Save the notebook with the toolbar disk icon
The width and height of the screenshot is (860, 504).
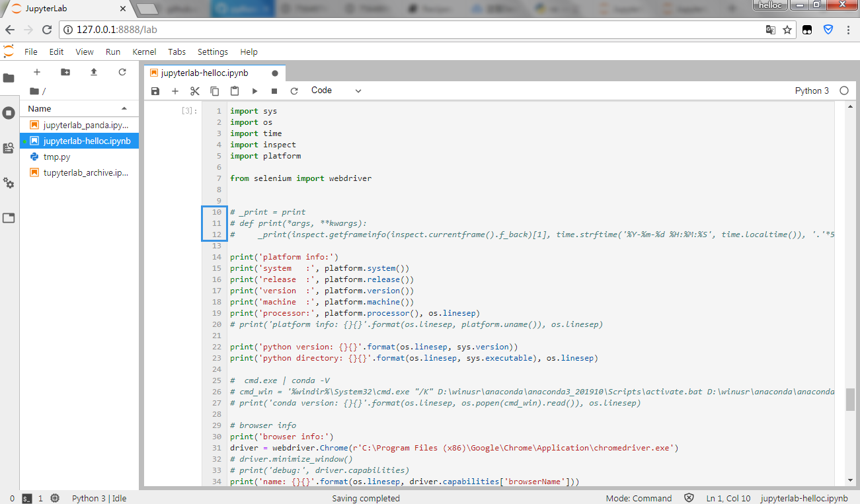pyautogui.click(x=155, y=91)
